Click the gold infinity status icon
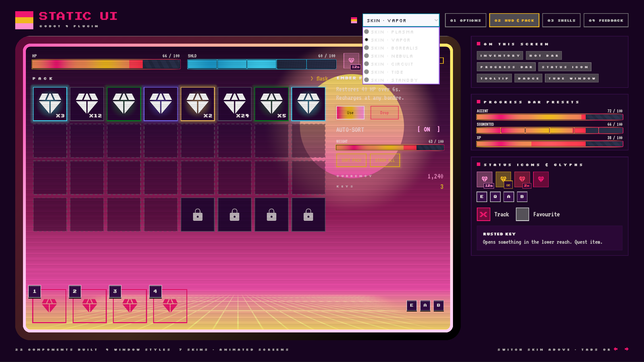644x362 pixels. coord(504,179)
